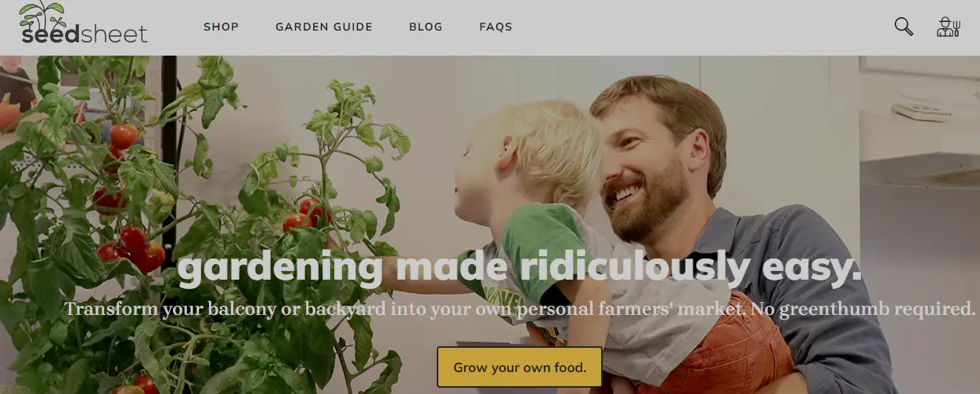Click the Transform your balcony subtitle text
The height and width of the screenshot is (394, 980).
520,309
